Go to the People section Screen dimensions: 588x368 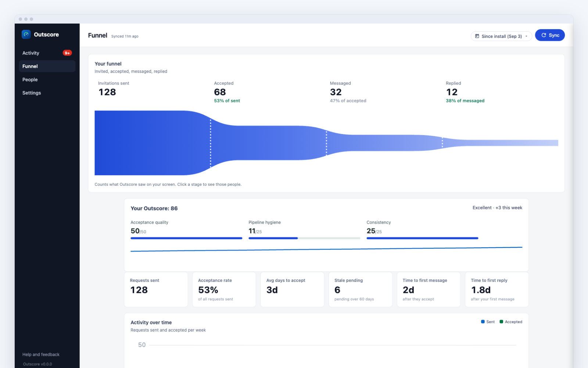click(x=47, y=79)
